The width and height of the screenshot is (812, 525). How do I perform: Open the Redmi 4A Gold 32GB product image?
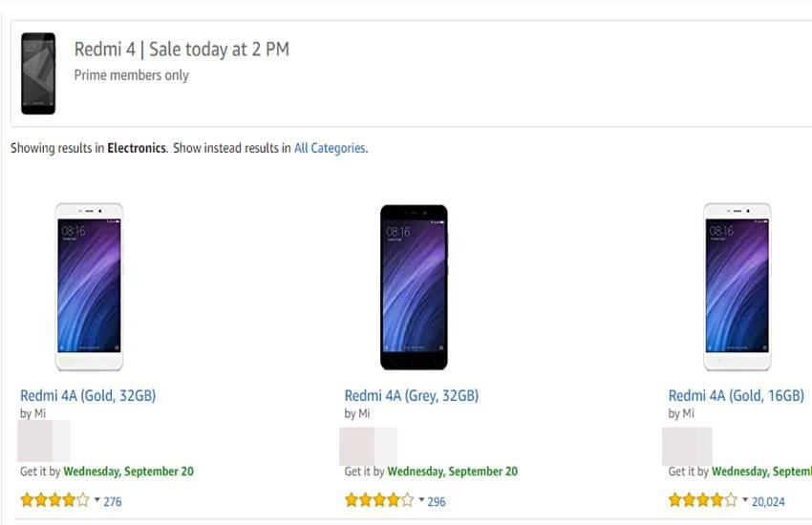click(89, 286)
